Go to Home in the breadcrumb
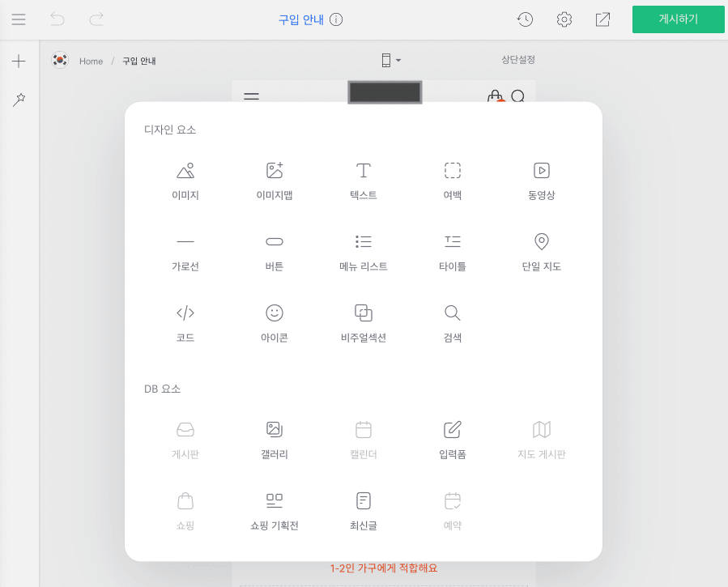This screenshot has height=587, width=728. point(91,61)
